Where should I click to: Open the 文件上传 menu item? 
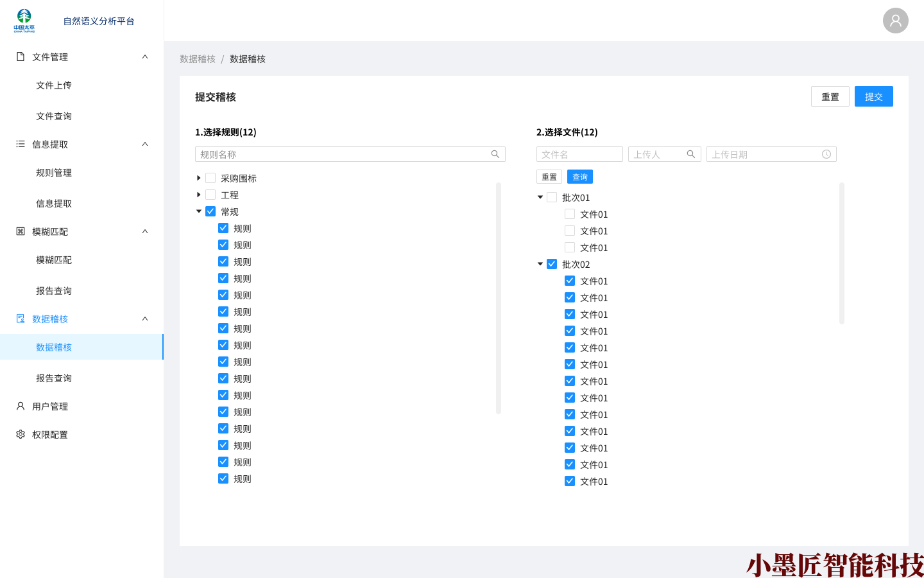[x=54, y=85]
